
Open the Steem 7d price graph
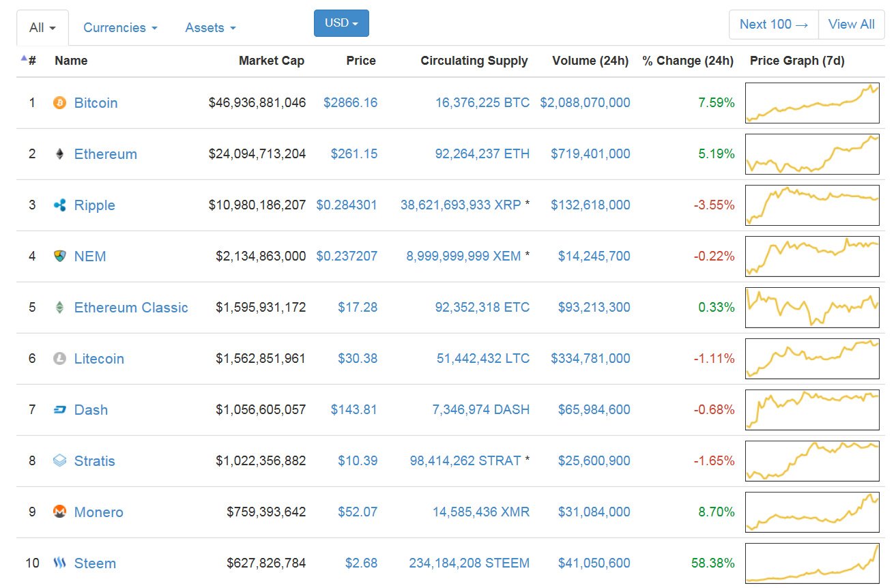click(x=812, y=563)
